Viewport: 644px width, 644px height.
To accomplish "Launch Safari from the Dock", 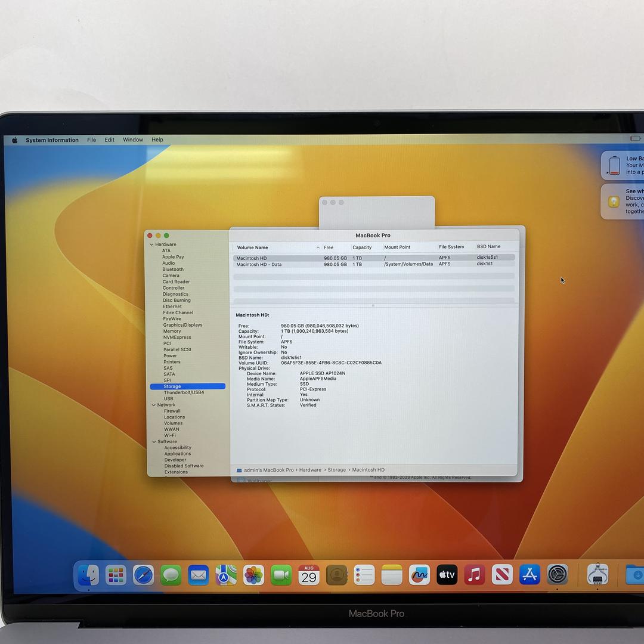I will click(x=143, y=575).
